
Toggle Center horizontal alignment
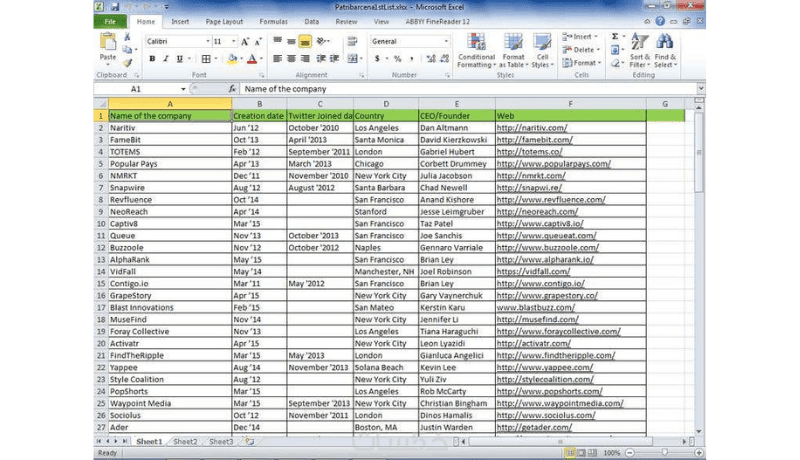(291, 59)
